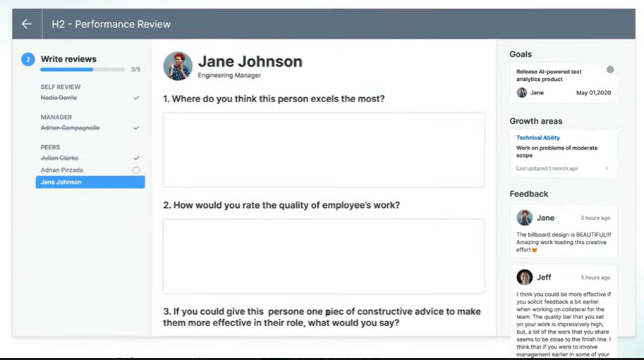The width and height of the screenshot is (644, 360).
Task: Click the SELF REVIEW section label
Action: 61,87
